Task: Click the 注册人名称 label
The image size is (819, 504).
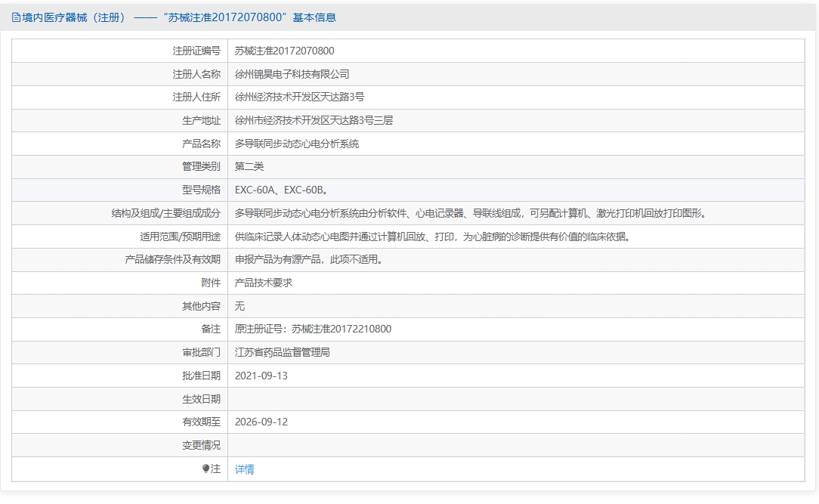Action: [x=196, y=74]
